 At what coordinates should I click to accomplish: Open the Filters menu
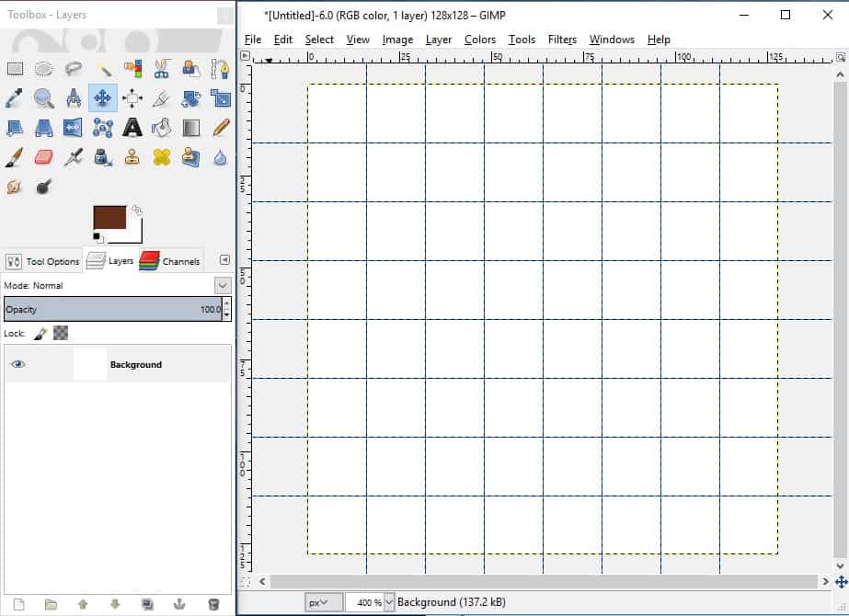[562, 40]
